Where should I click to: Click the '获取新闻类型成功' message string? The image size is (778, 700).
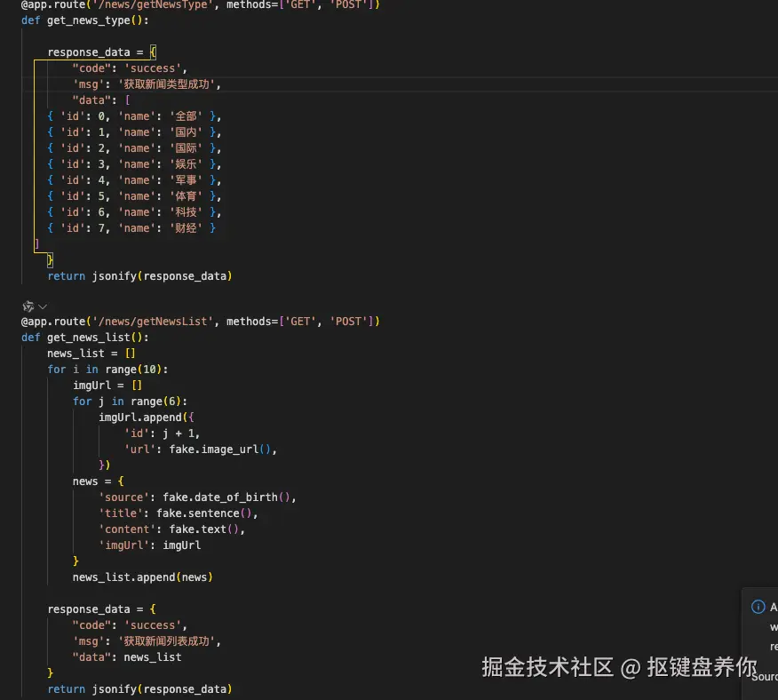pos(166,84)
